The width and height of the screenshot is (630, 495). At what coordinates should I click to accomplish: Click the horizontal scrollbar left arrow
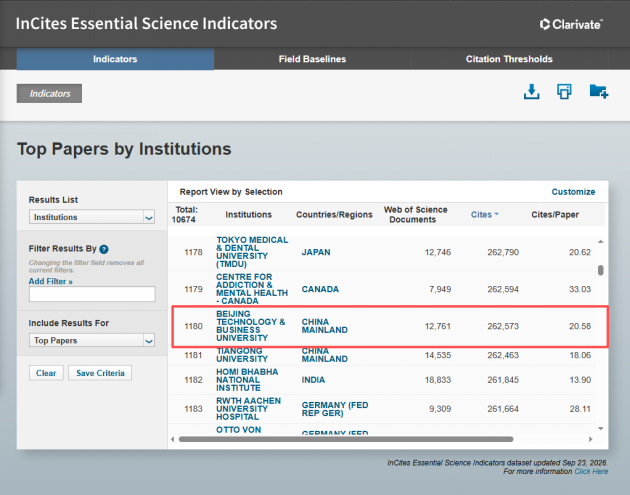172,439
